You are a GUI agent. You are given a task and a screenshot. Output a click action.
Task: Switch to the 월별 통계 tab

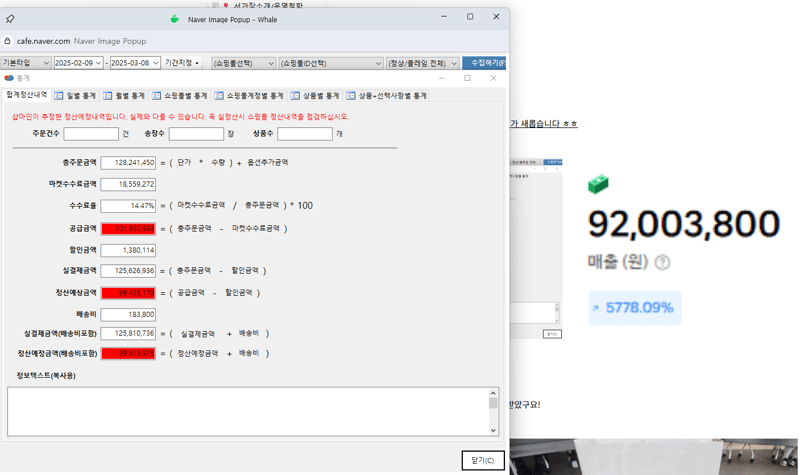click(x=124, y=95)
